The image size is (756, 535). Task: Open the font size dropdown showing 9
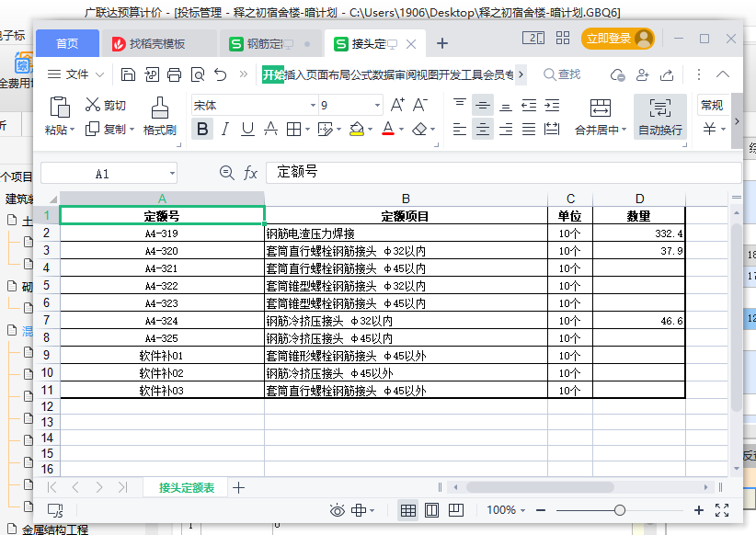click(377, 105)
